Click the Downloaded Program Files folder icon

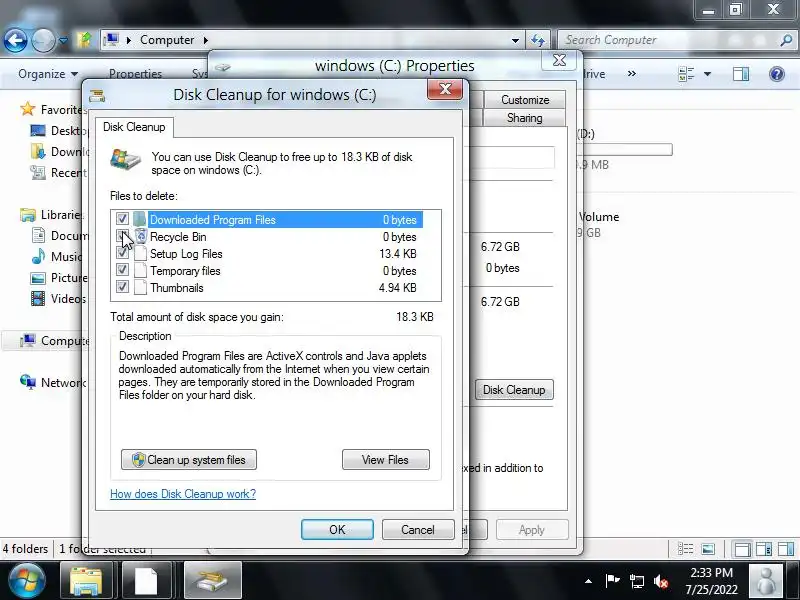coord(140,219)
